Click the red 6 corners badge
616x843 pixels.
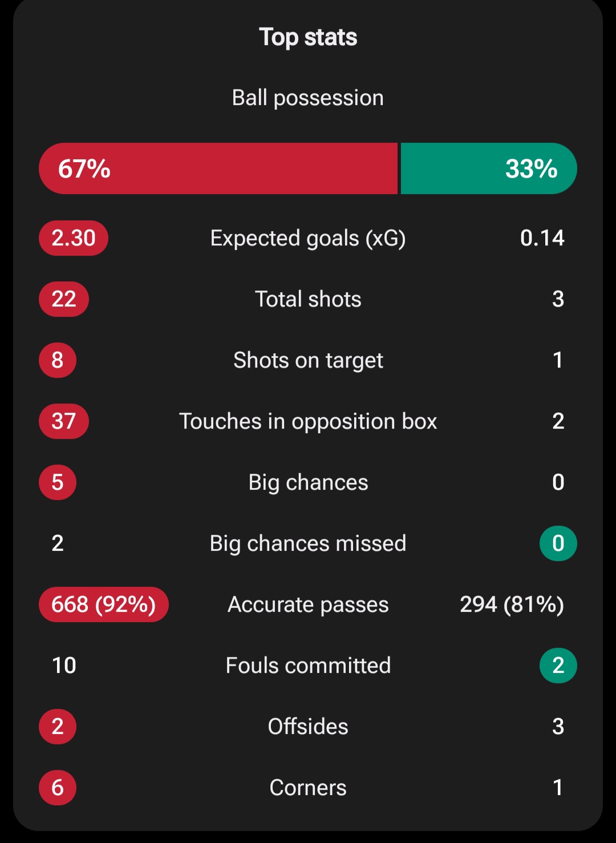point(58,788)
